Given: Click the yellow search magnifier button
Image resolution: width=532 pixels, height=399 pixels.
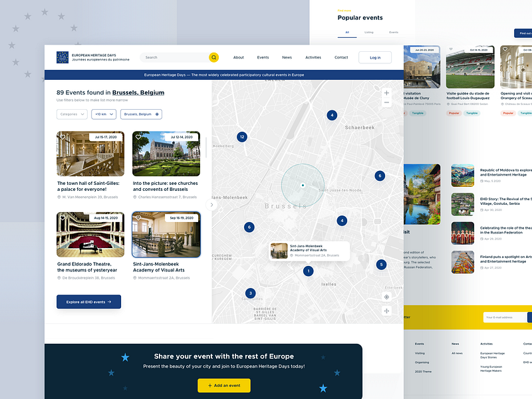Looking at the screenshot, I should pyautogui.click(x=213, y=57).
